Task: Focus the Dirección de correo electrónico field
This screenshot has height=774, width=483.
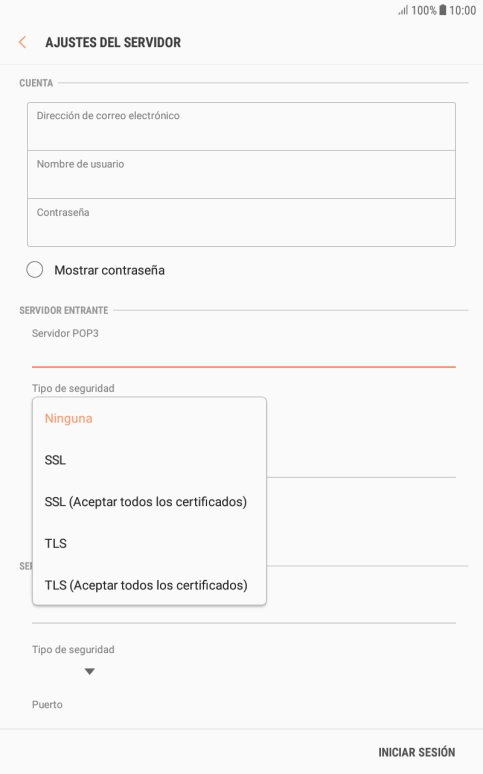Action: (241, 126)
